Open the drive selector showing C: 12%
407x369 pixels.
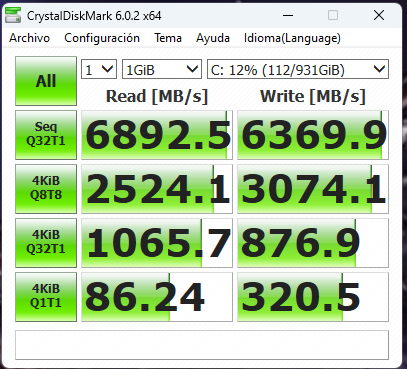298,69
